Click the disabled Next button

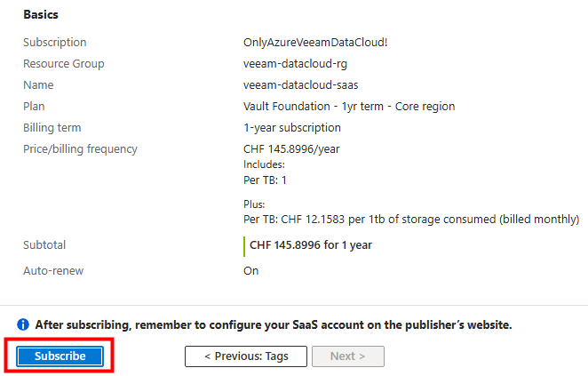348,356
